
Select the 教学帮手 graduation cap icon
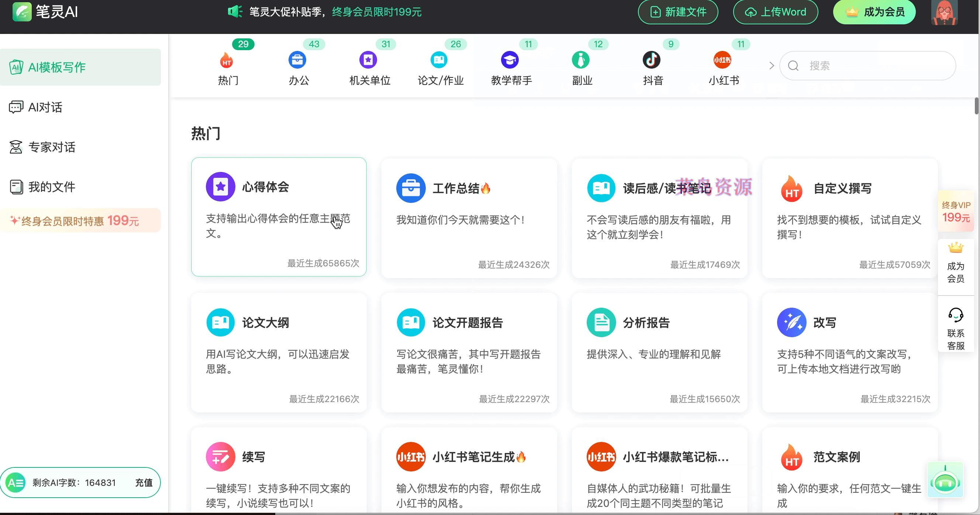[x=510, y=60]
